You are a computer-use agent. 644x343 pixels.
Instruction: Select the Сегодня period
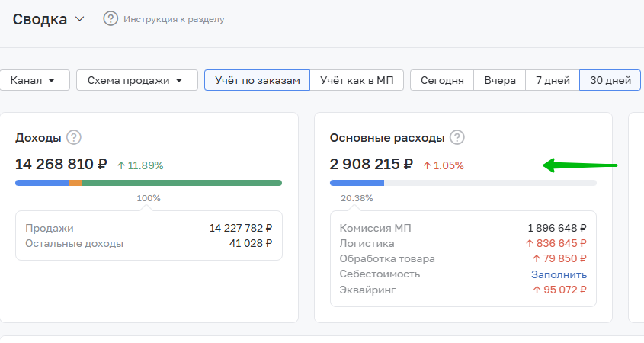442,80
